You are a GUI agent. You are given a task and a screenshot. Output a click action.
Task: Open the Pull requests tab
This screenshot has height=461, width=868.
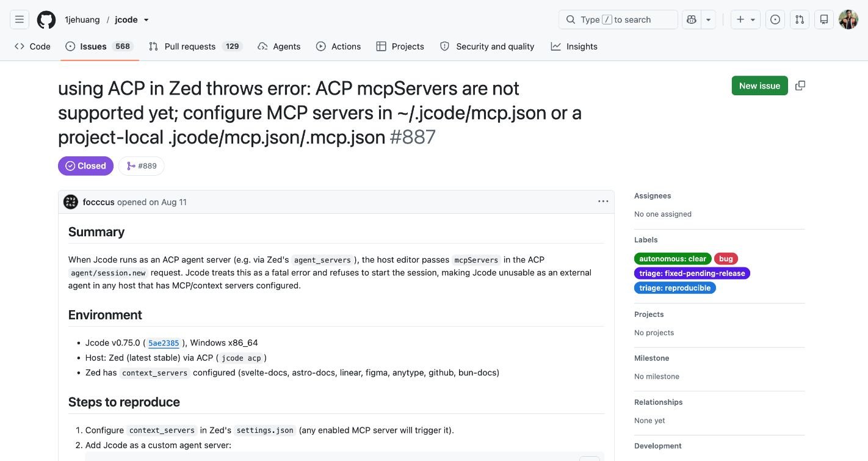pyautogui.click(x=195, y=46)
